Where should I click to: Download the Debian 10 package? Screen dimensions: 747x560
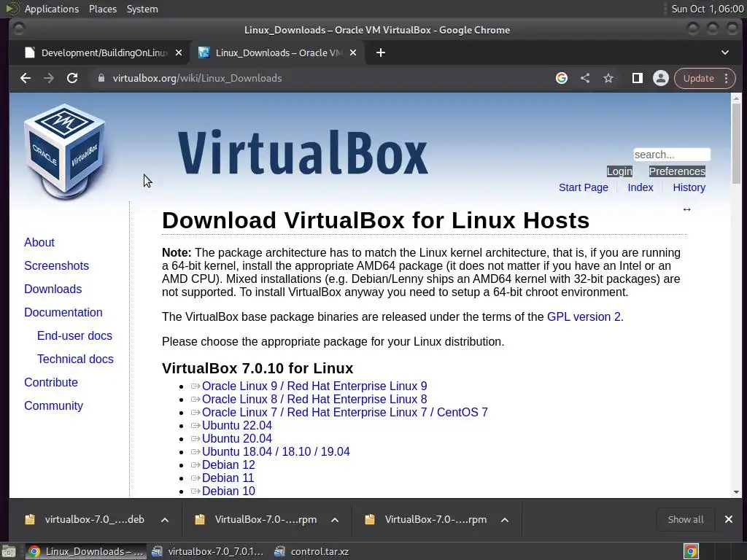(228, 491)
